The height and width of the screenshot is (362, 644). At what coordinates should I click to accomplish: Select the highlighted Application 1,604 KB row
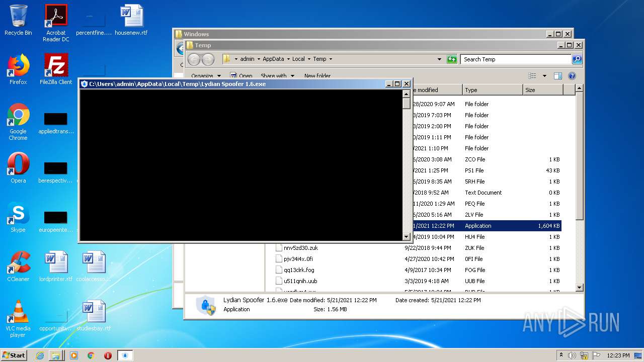(x=486, y=226)
